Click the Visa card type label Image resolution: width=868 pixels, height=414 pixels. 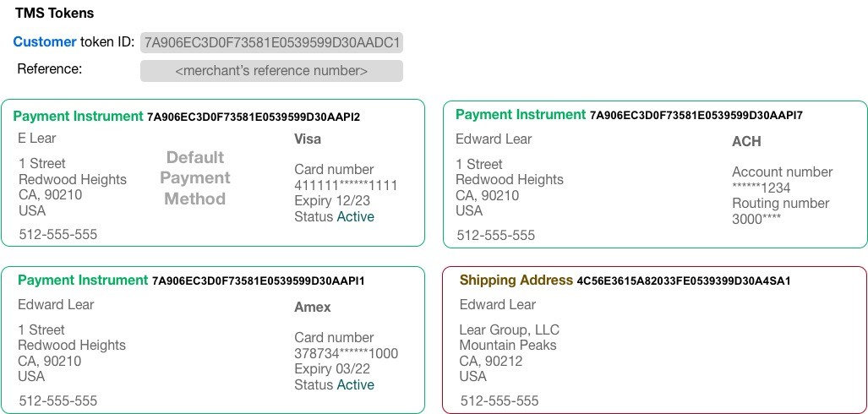(308, 139)
